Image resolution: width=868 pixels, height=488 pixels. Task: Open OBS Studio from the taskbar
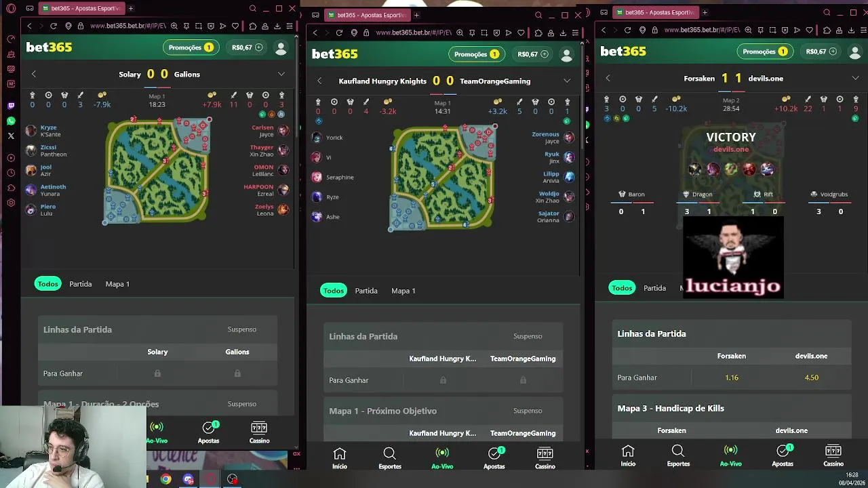tap(233, 479)
